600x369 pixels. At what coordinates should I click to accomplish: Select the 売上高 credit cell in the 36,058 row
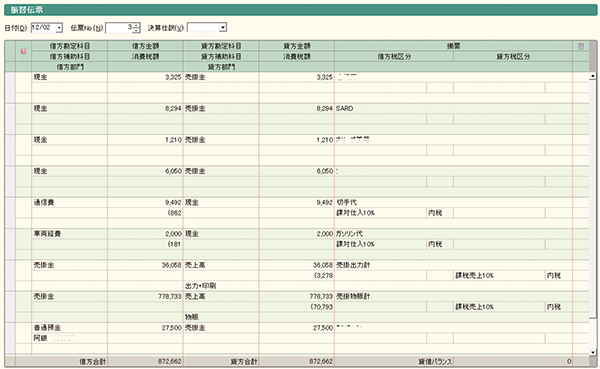(x=221, y=265)
